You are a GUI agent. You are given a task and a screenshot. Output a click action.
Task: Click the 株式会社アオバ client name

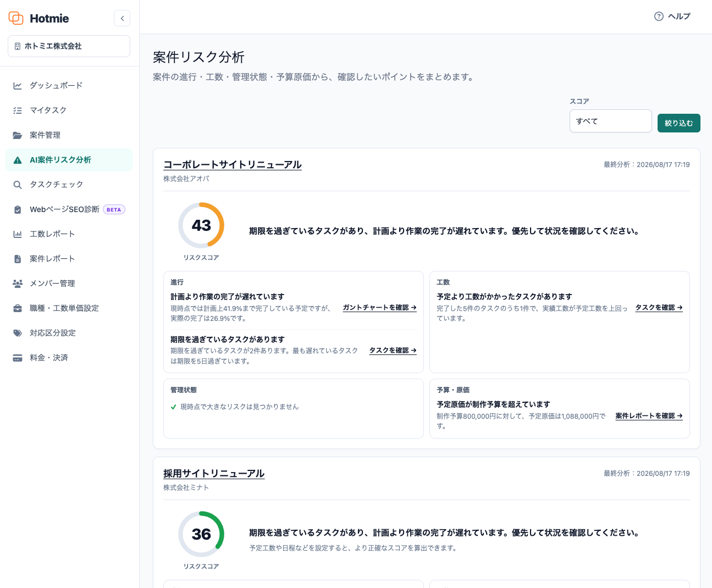point(186,179)
